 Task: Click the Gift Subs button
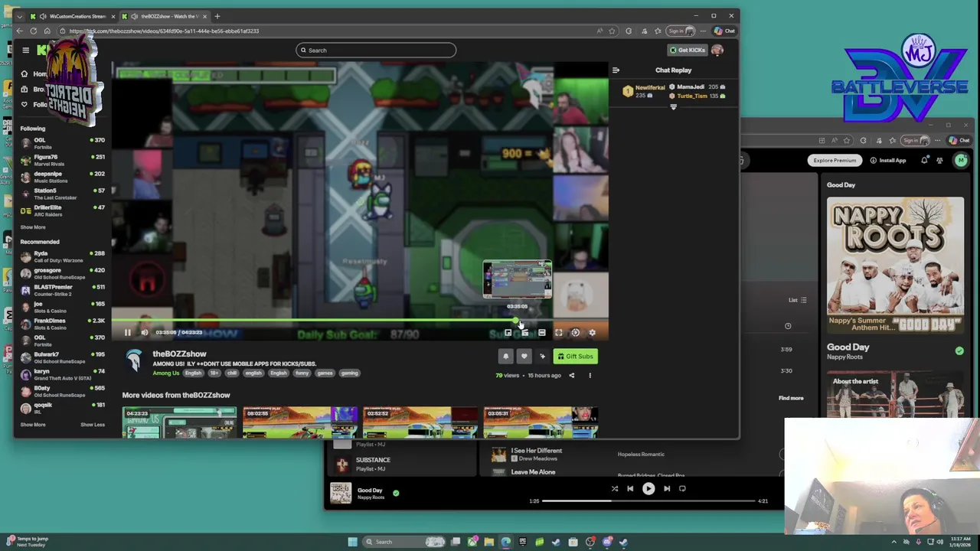pos(575,356)
